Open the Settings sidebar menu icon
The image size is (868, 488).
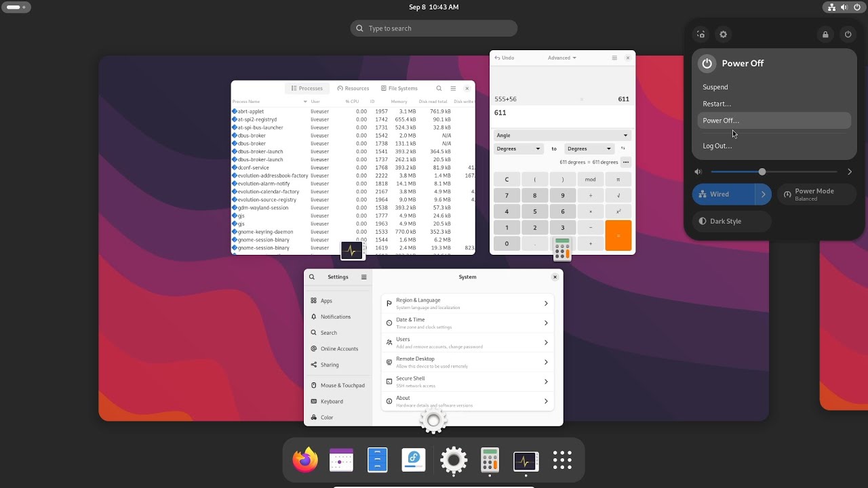point(363,277)
